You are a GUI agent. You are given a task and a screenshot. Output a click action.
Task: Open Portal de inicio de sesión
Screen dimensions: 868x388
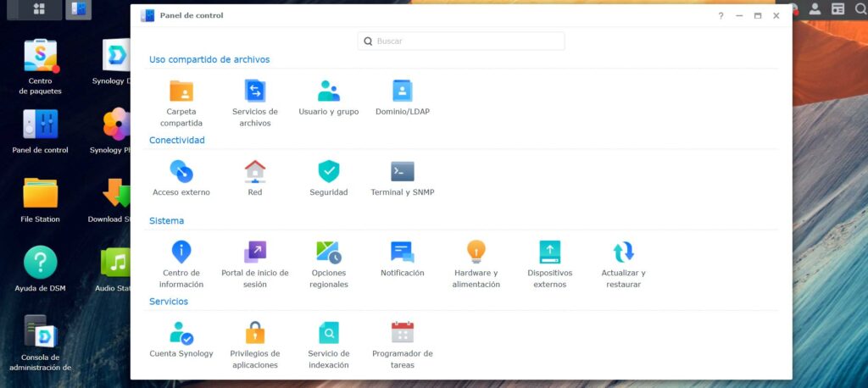(255, 264)
